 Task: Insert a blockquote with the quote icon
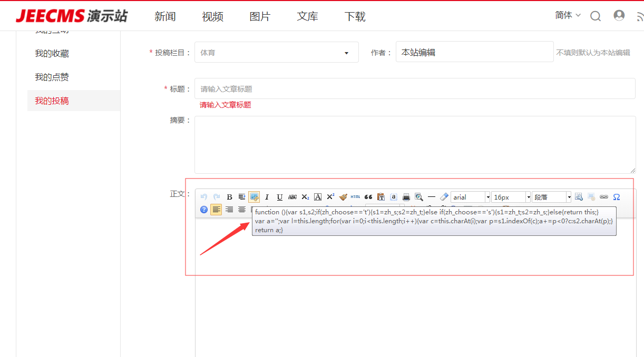[368, 197]
